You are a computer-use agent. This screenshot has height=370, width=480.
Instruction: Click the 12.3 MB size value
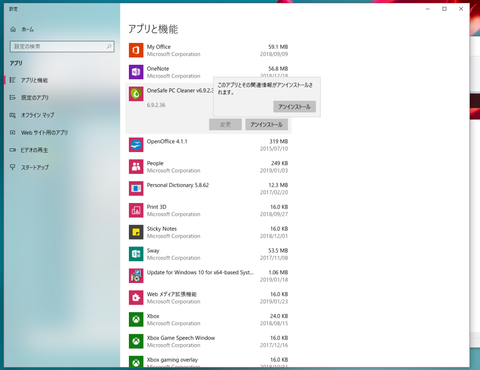click(x=278, y=185)
